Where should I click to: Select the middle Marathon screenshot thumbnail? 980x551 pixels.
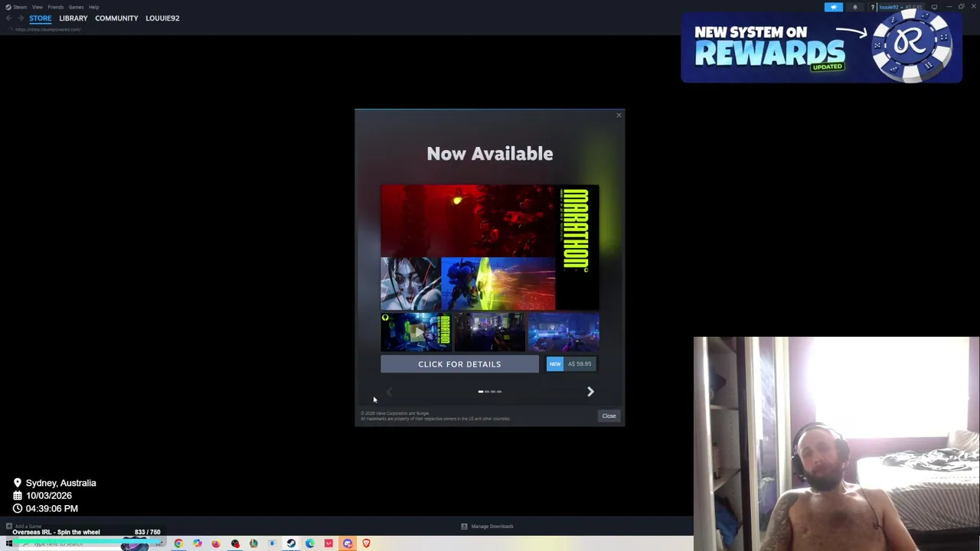click(490, 332)
